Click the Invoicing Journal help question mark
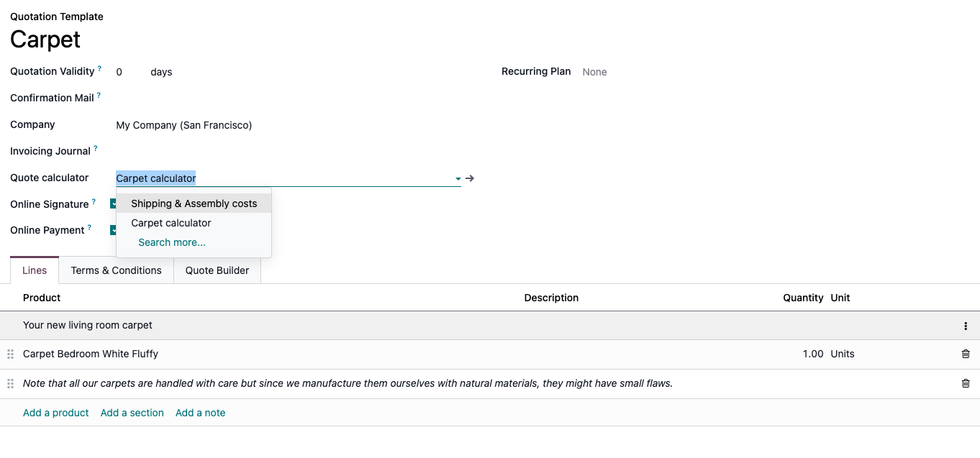980x458 pixels. (x=96, y=149)
